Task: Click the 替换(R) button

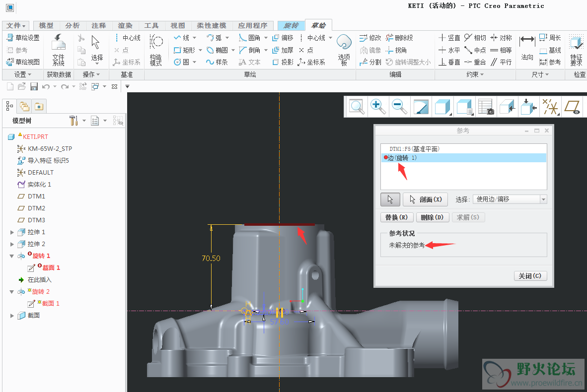Action: click(396, 217)
